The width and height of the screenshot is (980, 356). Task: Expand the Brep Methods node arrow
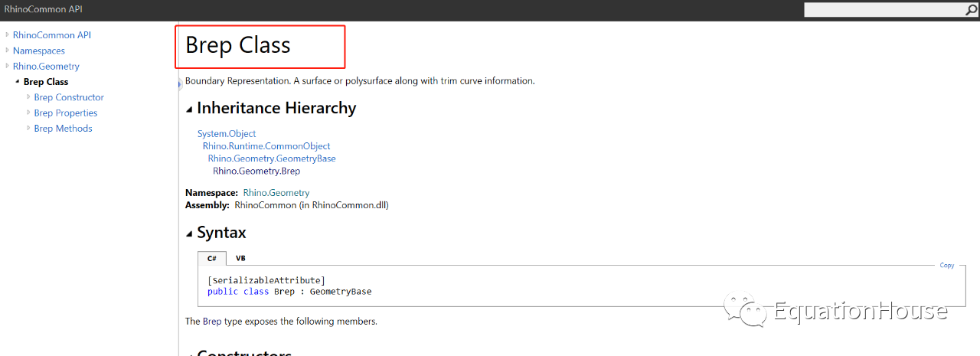tap(28, 129)
